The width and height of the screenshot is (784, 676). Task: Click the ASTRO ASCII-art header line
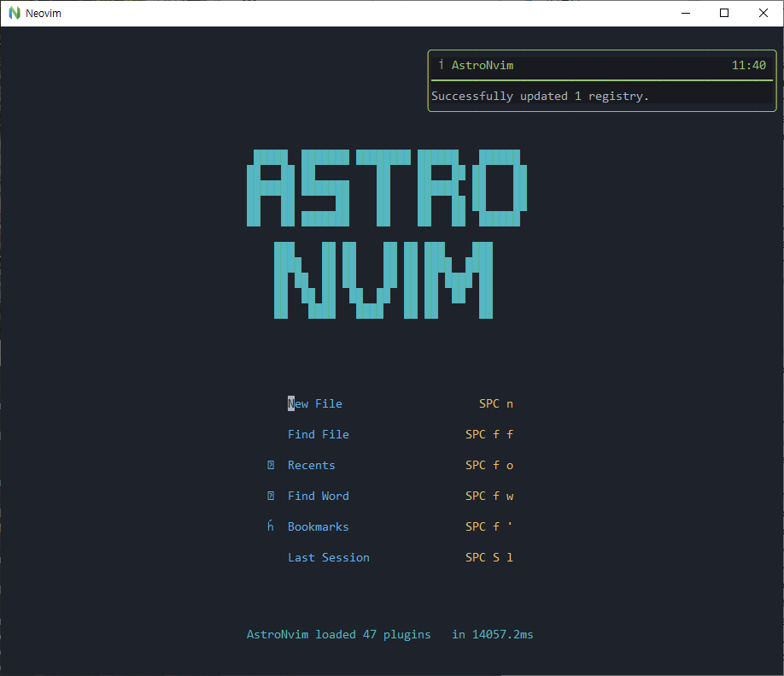coord(387,188)
